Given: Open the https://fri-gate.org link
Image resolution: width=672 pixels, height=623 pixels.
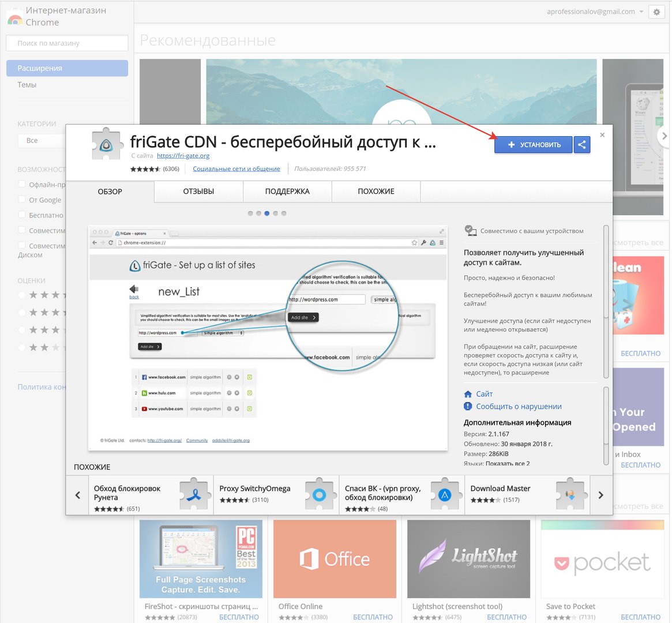Looking at the screenshot, I should pos(183,156).
